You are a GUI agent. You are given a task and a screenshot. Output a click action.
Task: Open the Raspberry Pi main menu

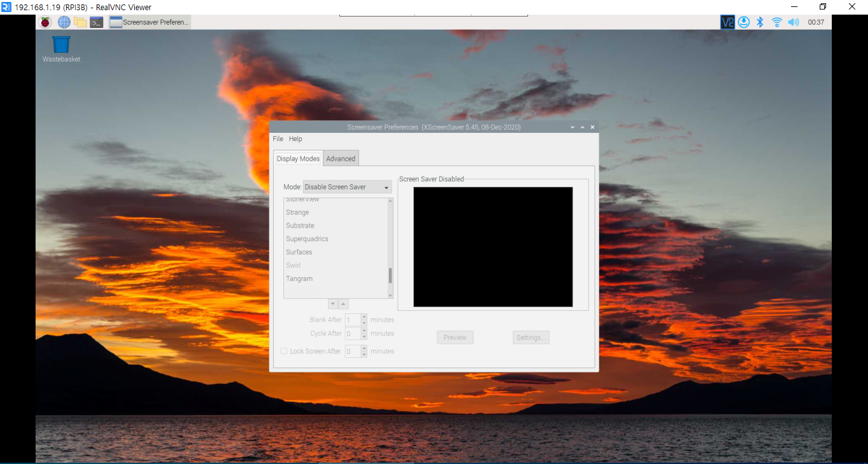tap(45, 22)
